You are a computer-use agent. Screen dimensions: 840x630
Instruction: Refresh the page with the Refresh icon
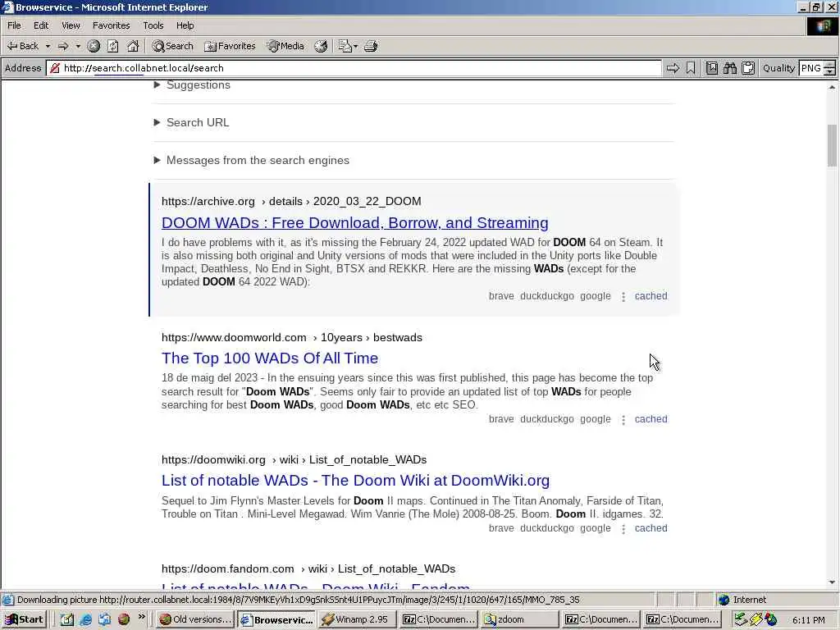point(113,46)
